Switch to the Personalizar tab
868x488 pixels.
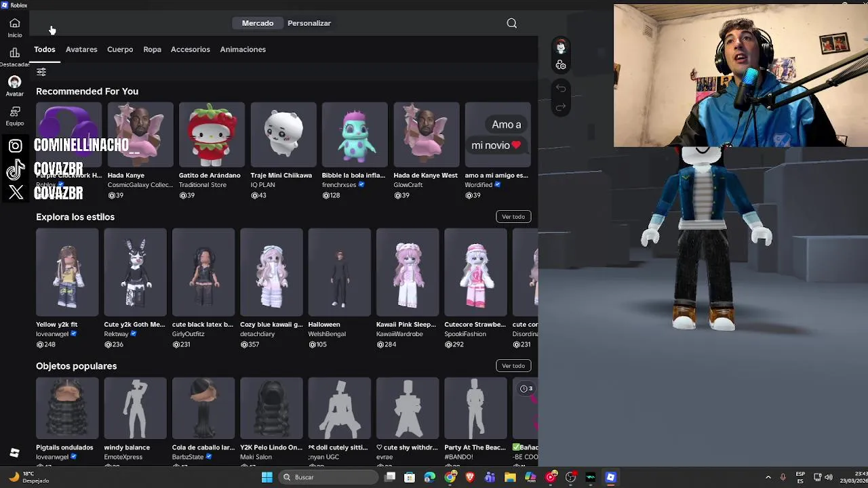pos(309,23)
